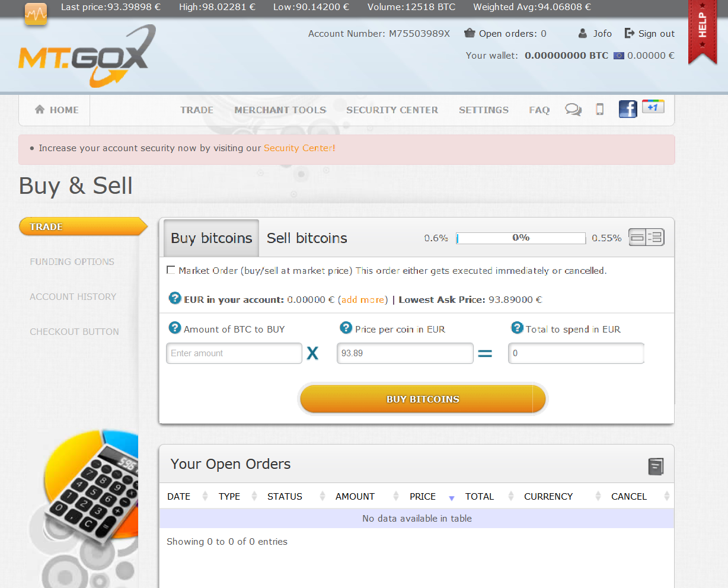Switch to the Sell bitcoins tab
728x588 pixels.
pos(307,238)
